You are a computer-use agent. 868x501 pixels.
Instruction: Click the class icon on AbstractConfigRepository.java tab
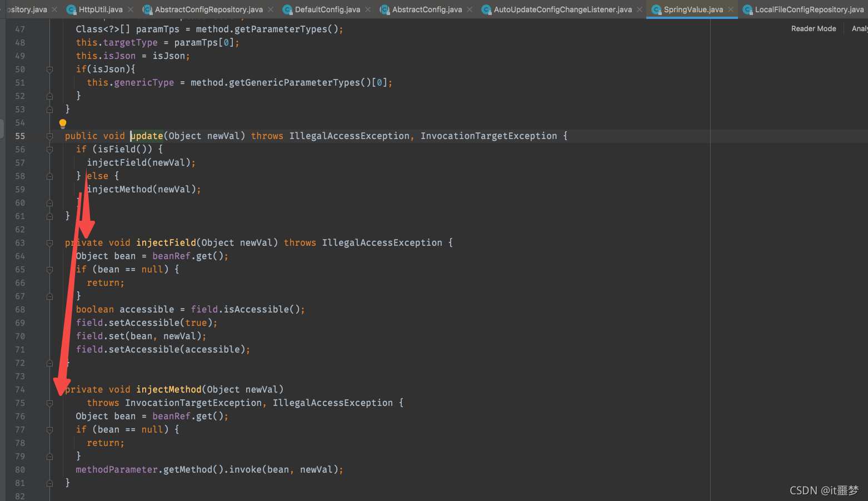(147, 9)
